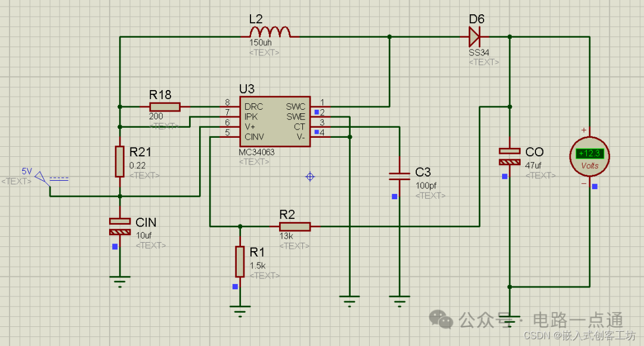This screenshot has height=346, width=644.
Task: Click the L2 reference label
Action: point(256,19)
